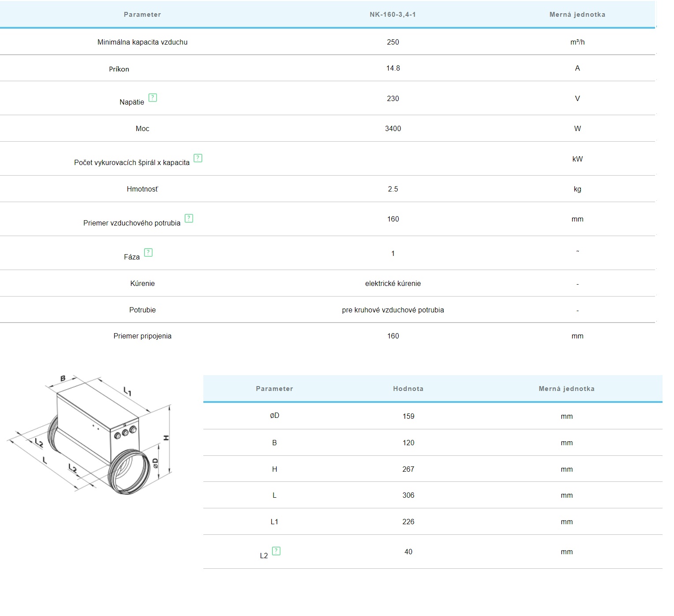The image size is (674, 616).
Task: Click the L1 dimension row label
Action: click(274, 522)
